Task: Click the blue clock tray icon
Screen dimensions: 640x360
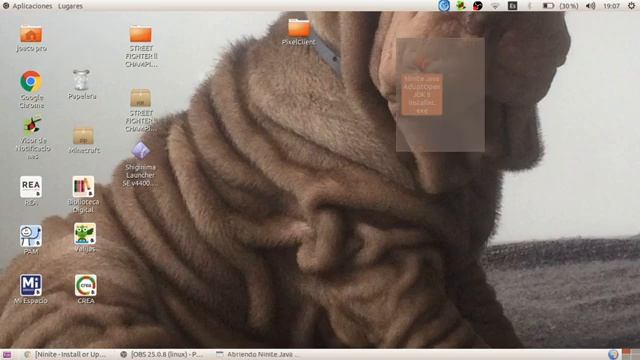Action: tap(444, 6)
